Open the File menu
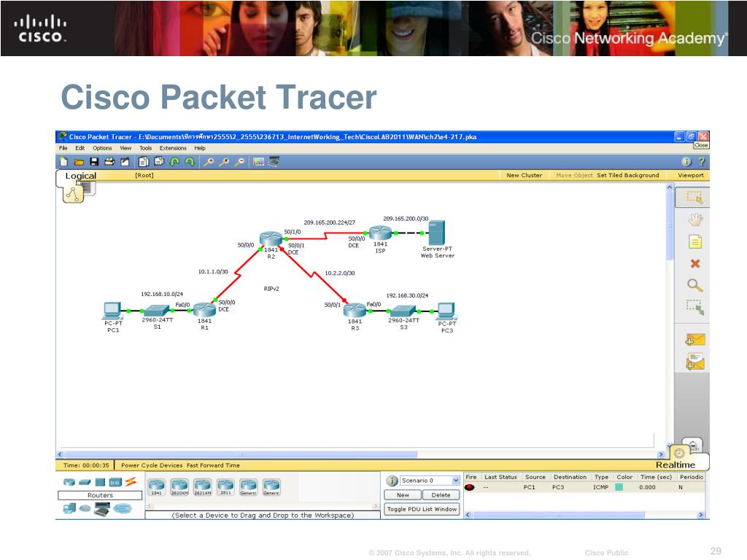747x560 pixels. click(63, 148)
